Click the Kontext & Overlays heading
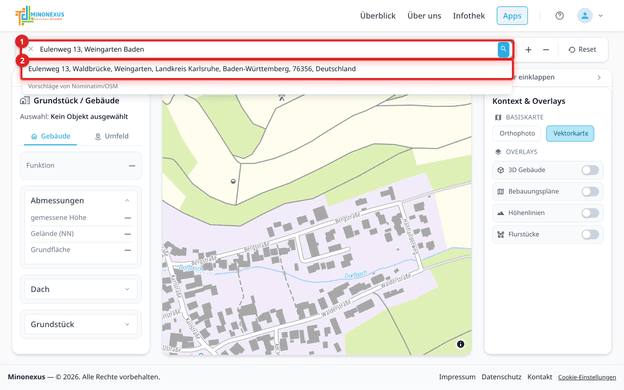The image size is (624, 390). point(528,101)
